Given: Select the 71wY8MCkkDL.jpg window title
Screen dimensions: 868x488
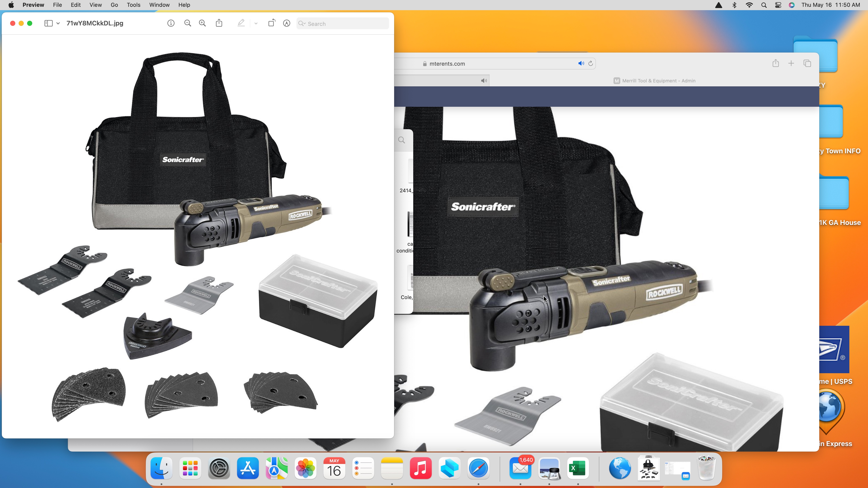Looking at the screenshot, I should click(x=95, y=23).
